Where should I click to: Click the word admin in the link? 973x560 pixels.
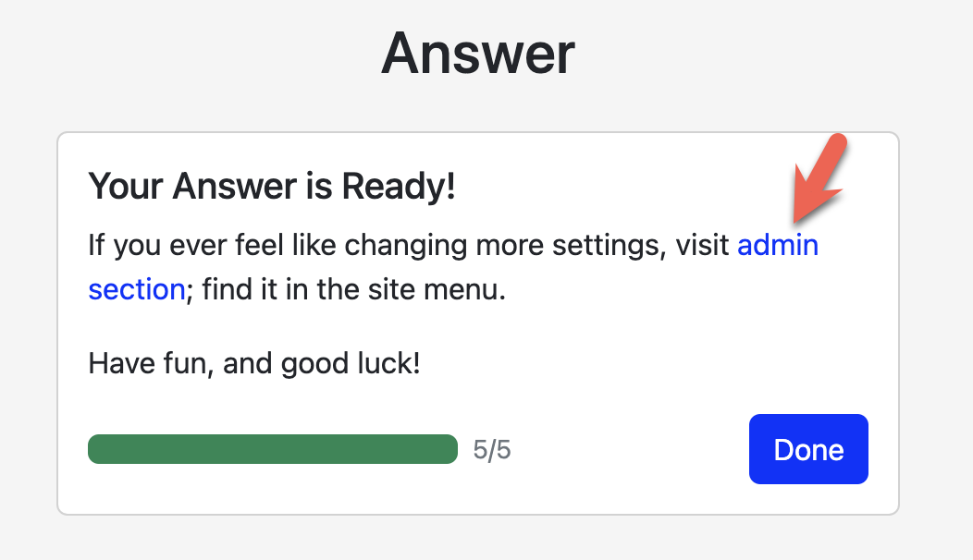pos(778,246)
